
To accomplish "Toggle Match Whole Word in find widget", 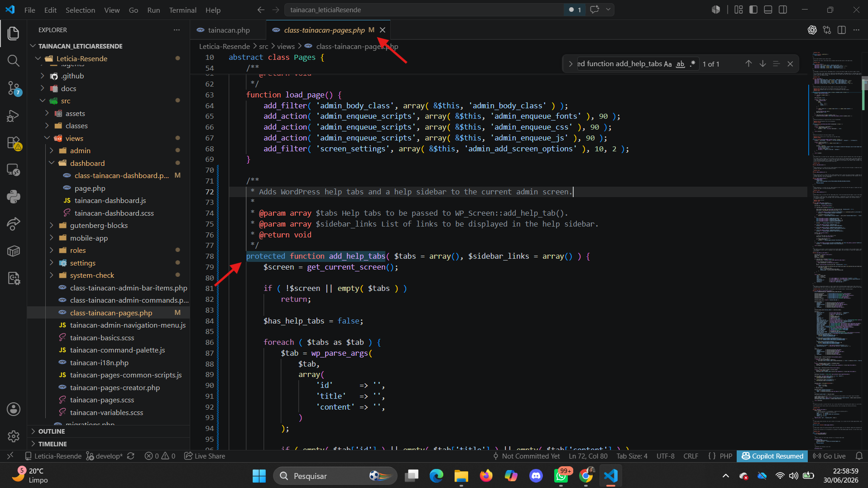I will [x=680, y=64].
